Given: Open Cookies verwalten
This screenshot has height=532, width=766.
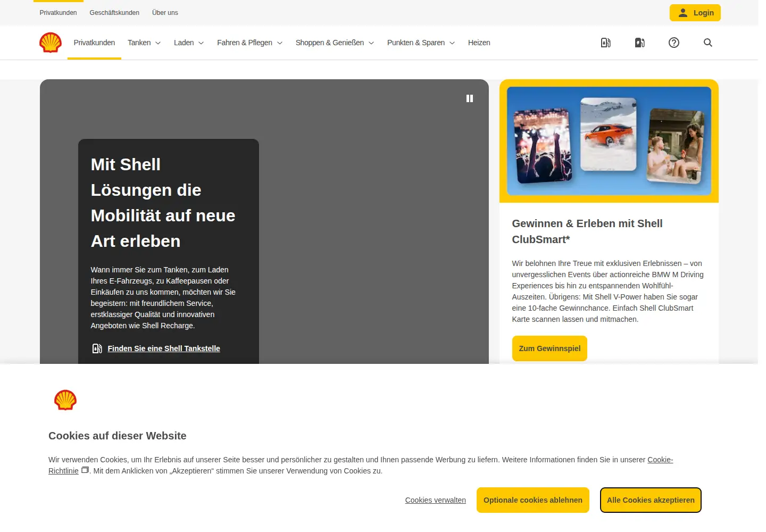Looking at the screenshot, I should 436,500.
